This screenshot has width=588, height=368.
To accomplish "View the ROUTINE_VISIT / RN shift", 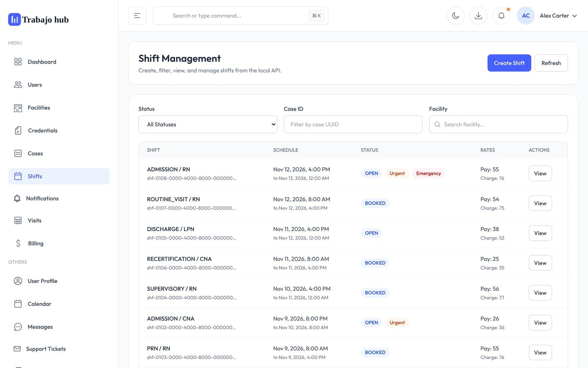I will point(540,203).
